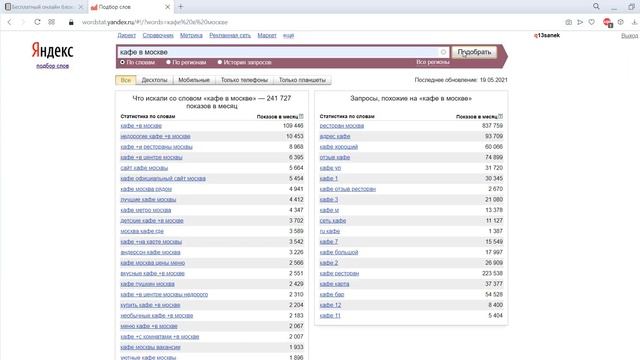The height and width of the screenshot is (360, 640).
Task: Switch to the 'Только телефоны' tab
Action: coord(244,80)
